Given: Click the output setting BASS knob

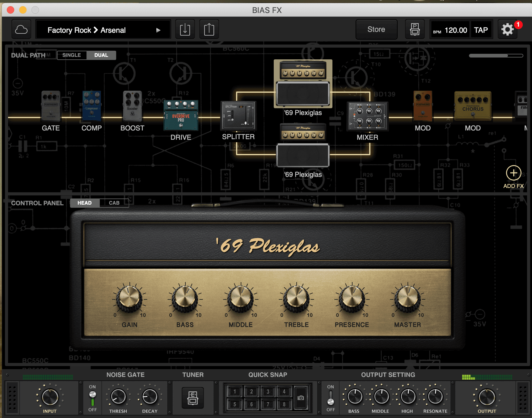Looking at the screenshot, I should pyautogui.click(x=355, y=397).
